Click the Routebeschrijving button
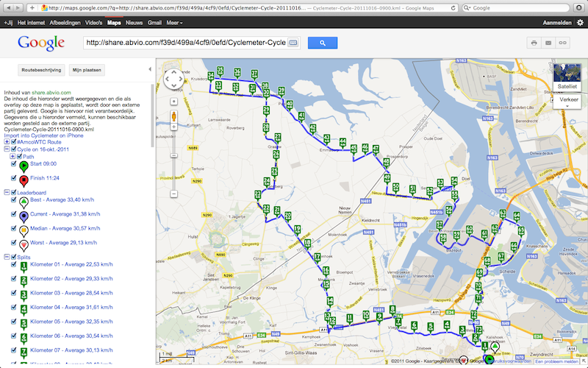 [x=41, y=70]
